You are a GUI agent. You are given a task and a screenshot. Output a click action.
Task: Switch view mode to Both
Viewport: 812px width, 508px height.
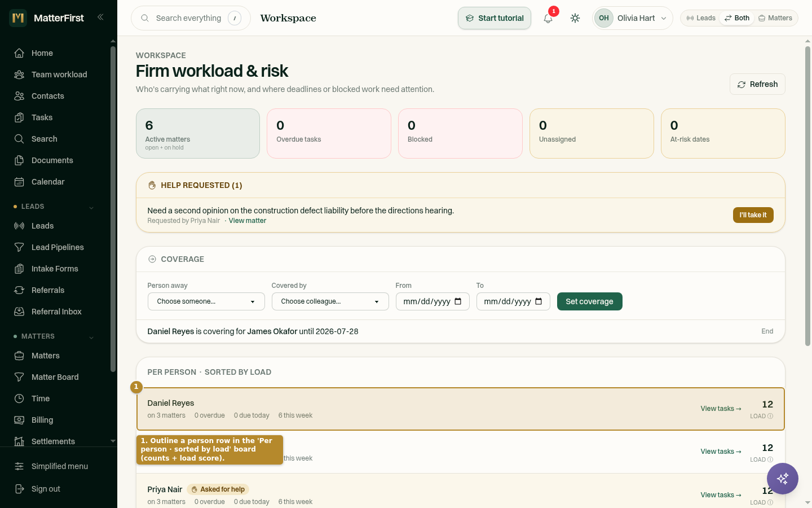click(x=737, y=18)
